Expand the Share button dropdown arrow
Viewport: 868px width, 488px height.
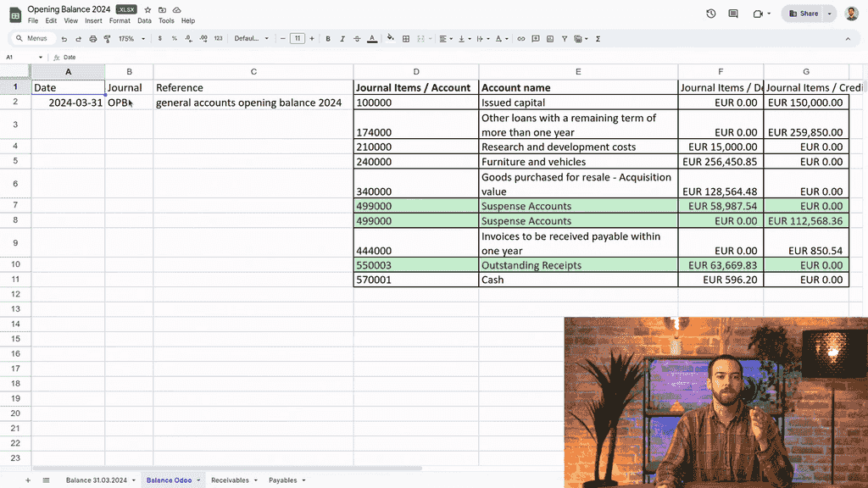(829, 14)
